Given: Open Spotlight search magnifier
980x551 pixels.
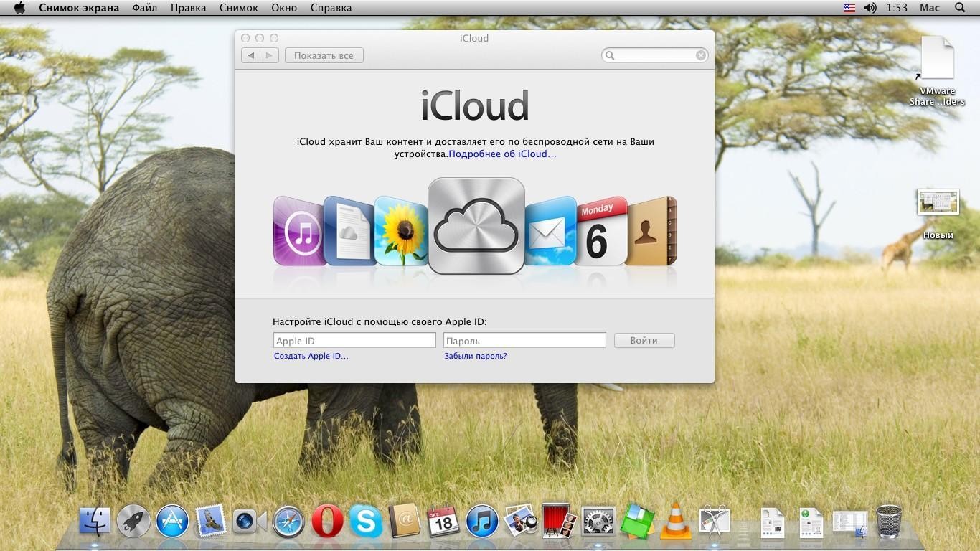Looking at the screenshot, I should point(961,8).
